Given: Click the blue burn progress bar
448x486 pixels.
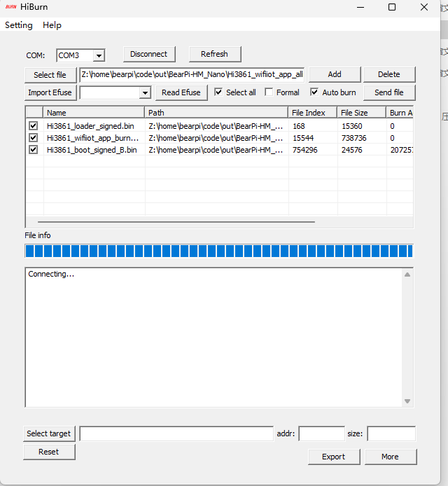Looking at the screenshot, I should click(219, 251).
